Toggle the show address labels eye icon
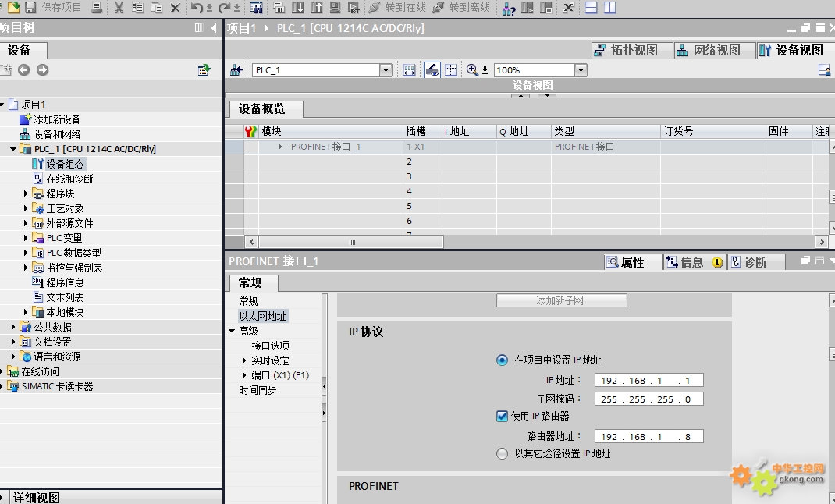Image resolution: width=835 pixels, height=504 pixels. click(432, 69)
